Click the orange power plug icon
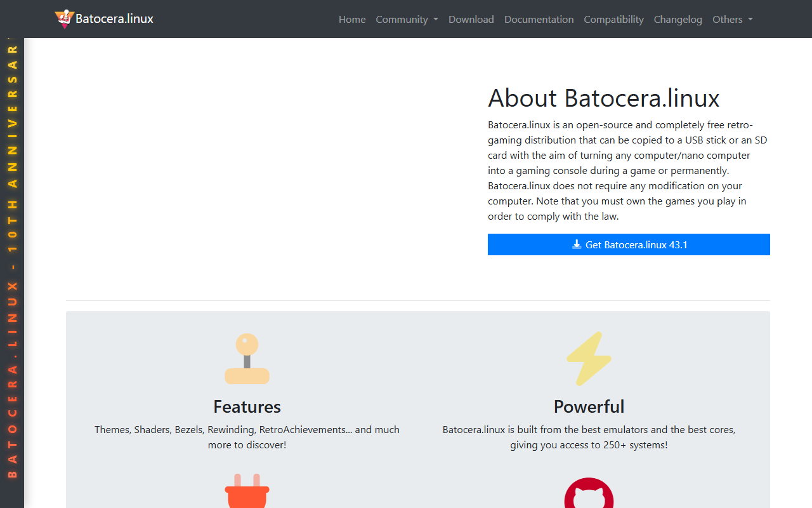Image resolution: width=812 pixels, height=508 pixels. click(x=247, y=491)
